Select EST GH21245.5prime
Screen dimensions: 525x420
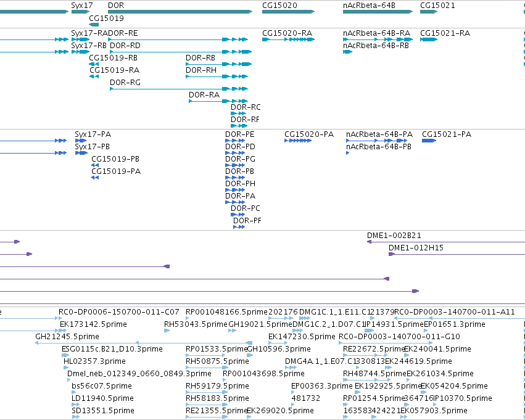(144, 343)
